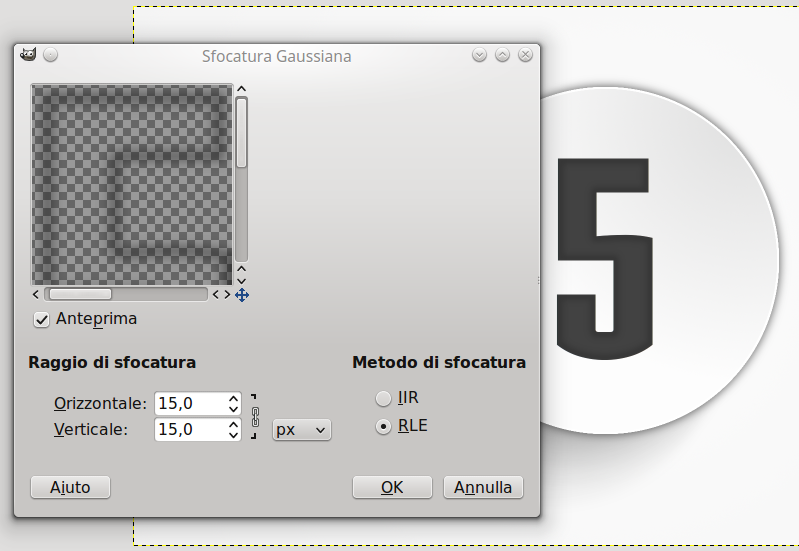
Task: Minimize the Sfocatura Gaussiana dialog
Action: tap(479, 55)
